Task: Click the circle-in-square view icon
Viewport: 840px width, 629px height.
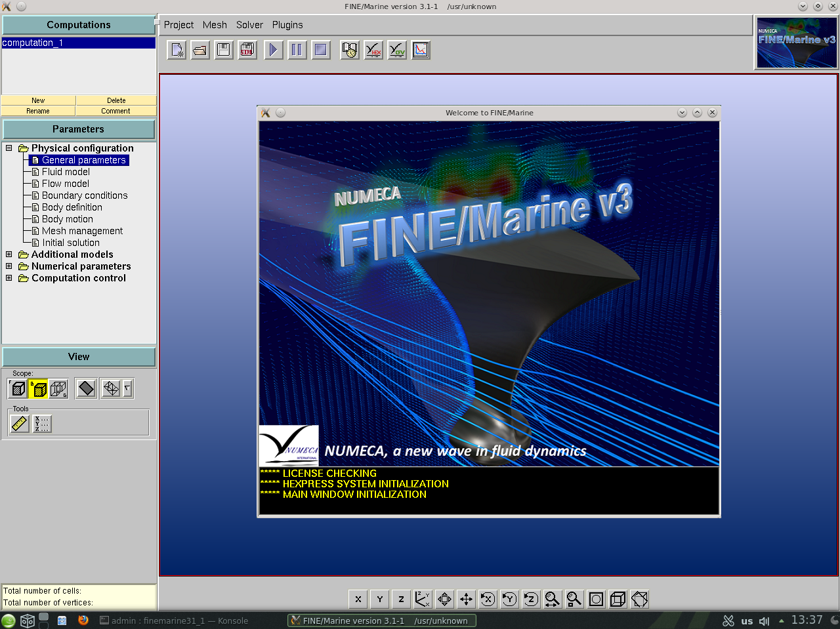Action: click(x=596, y=599)
